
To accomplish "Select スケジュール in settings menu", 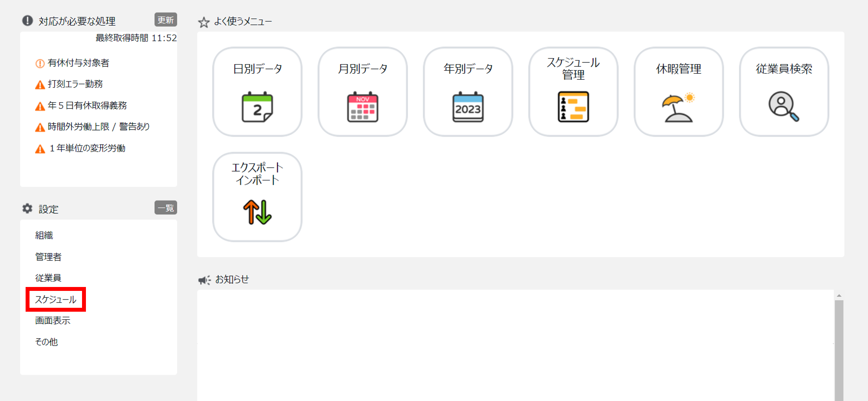I will pos(56,300).
